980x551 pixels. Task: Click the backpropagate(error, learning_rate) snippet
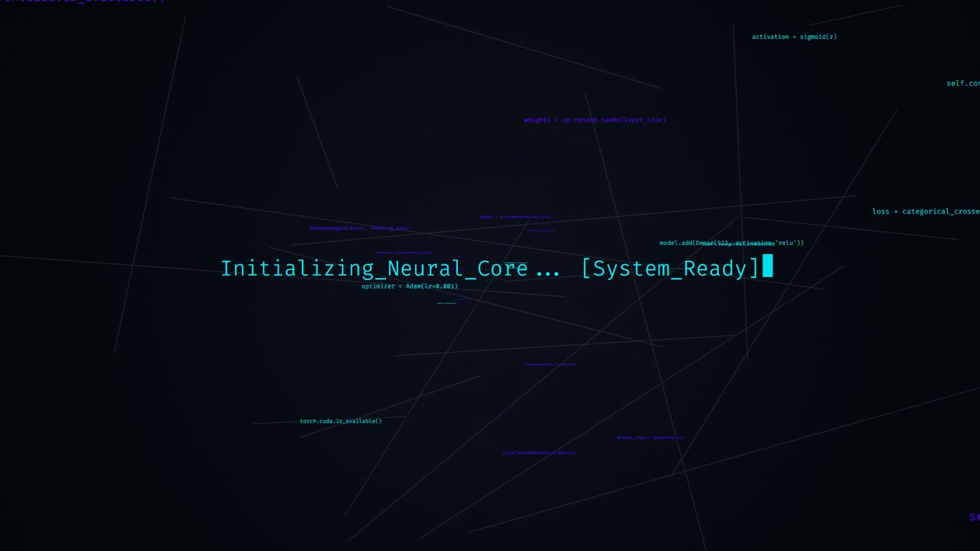tap(360, 228)
